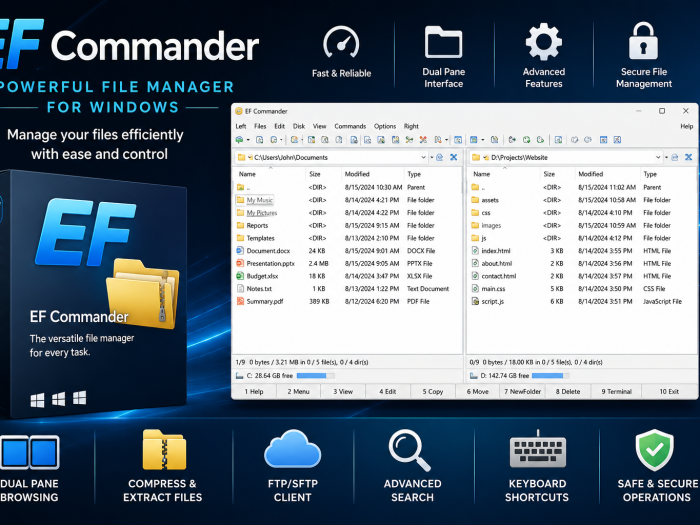Click the left path field showing C:\Users\John\Documents
700x525 pixels.
pyautogui.click(x=331, y=157)
